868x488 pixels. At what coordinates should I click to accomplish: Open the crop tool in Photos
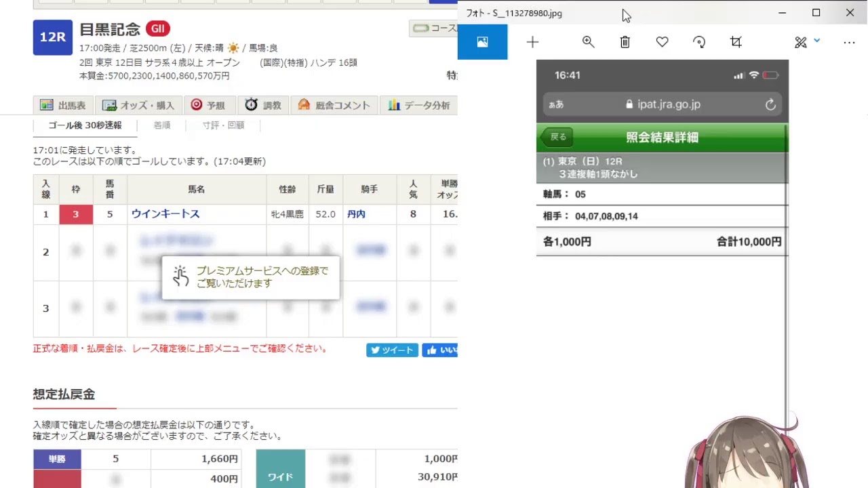[736, 42]
